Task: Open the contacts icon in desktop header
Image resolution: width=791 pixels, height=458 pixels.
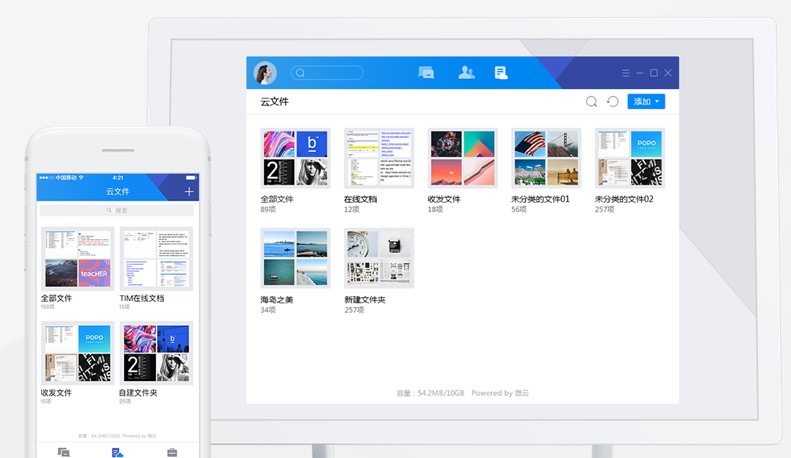Action: 466,73
